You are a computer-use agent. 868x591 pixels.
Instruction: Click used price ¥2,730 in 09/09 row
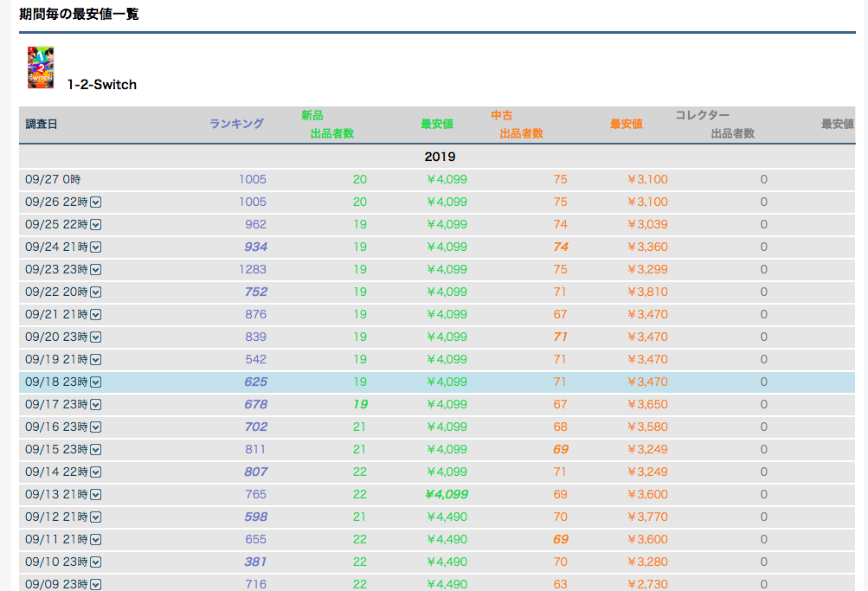(647, 584)
